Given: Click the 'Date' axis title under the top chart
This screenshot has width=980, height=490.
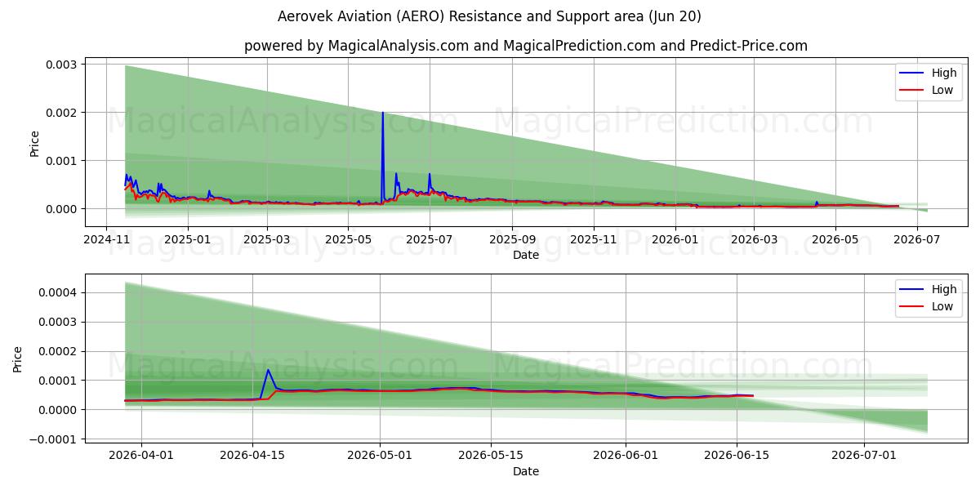Looking at the screenshot, I should click(x=526, y=255).
